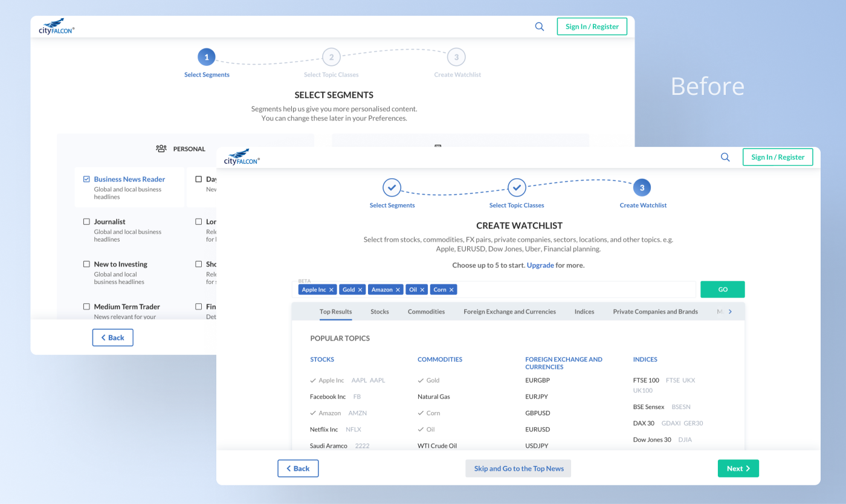The width and height of the screenshot is (846, 504).
Task: Check Medium Term Trader checkbox
Action: [86, 306]
